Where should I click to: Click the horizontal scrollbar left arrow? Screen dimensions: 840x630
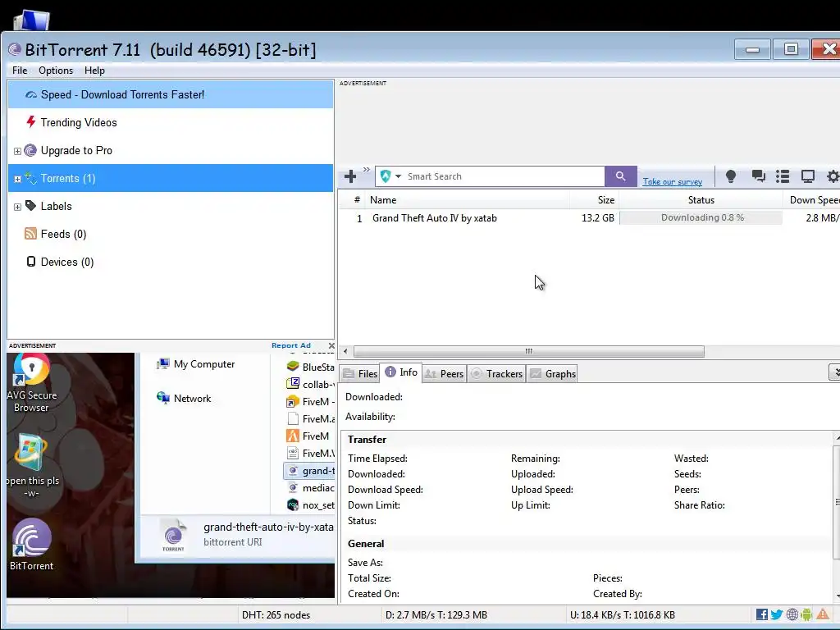pos(345,351)
